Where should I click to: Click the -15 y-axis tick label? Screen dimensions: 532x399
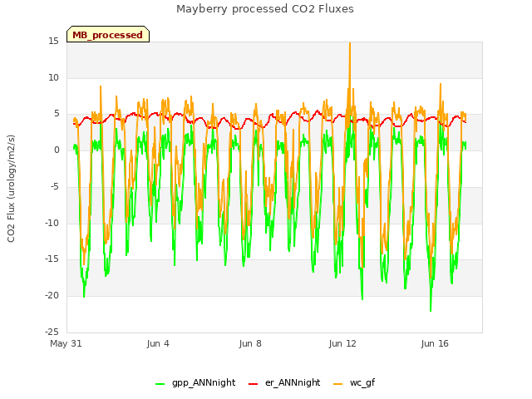52,259
